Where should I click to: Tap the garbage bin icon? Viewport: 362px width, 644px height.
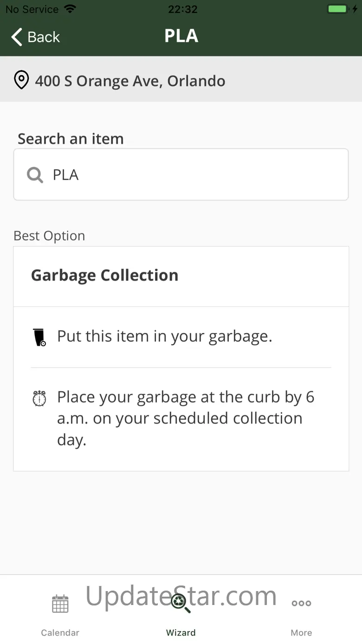[x=40, y=337]
